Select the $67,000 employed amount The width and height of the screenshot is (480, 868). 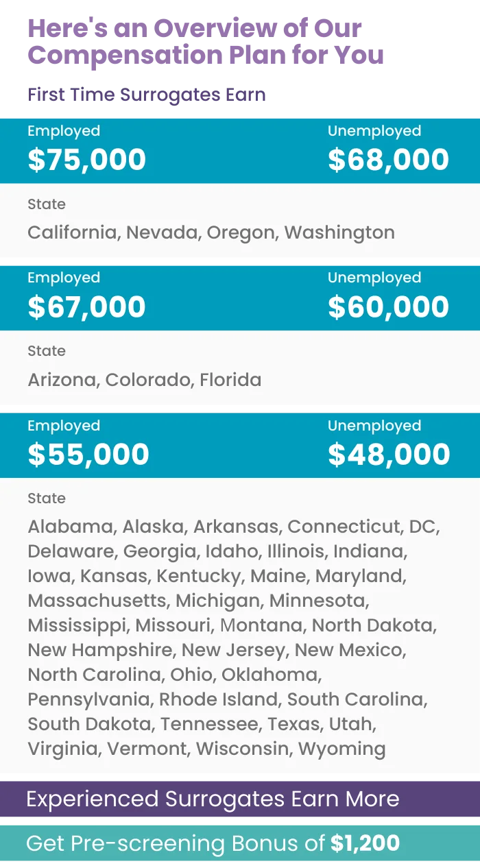[x=87, y=306]
